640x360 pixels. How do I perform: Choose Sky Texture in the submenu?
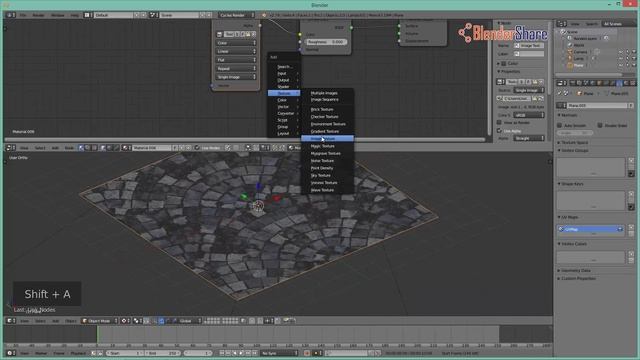click(327, 176)
